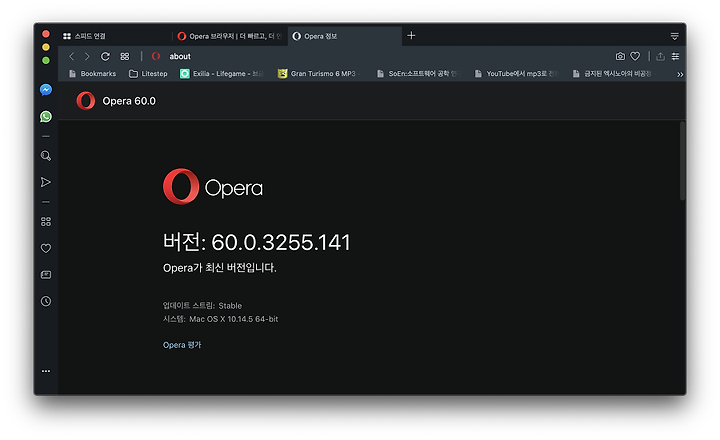Open the Gran Turismo 6 MP3 bookmark
This screenshot has width=720, height=440.
tap(317, 74)
